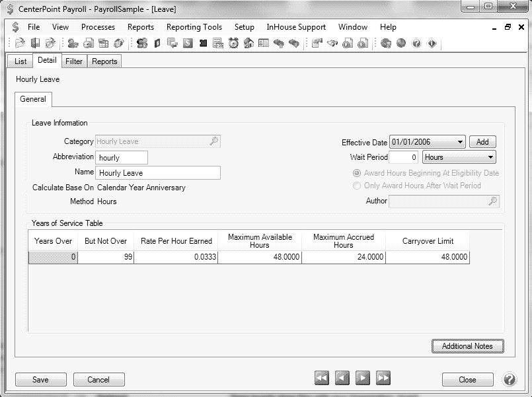This screenshot has height=397, width=532.
Task: Click the question mark toolbar help icon
Action: tap(416, 43)
